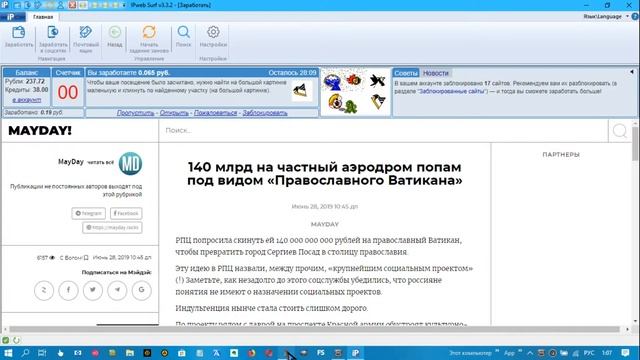Open the Язык\Language dropdown
Image resolution: width=640 pixels, height=360 pixels.
(606, 16)
